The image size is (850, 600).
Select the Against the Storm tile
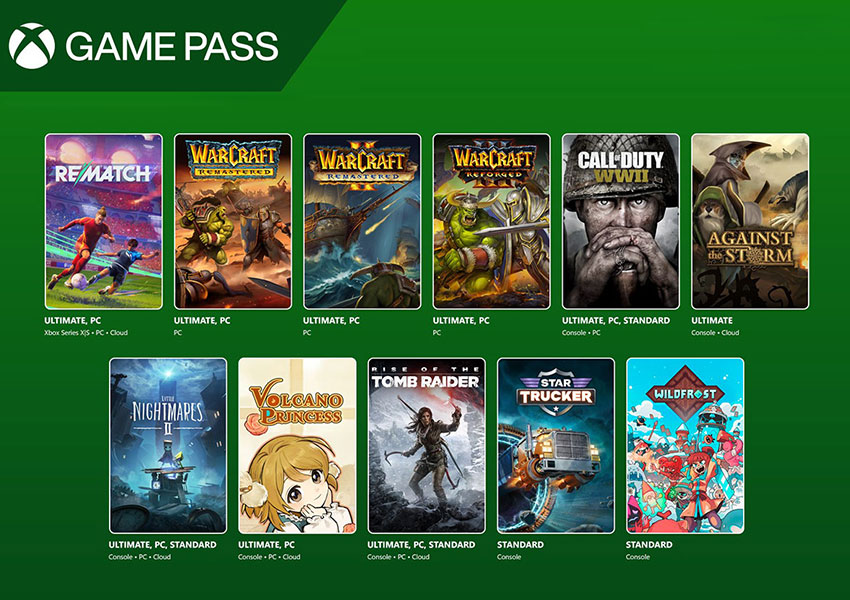pos(750,222)
